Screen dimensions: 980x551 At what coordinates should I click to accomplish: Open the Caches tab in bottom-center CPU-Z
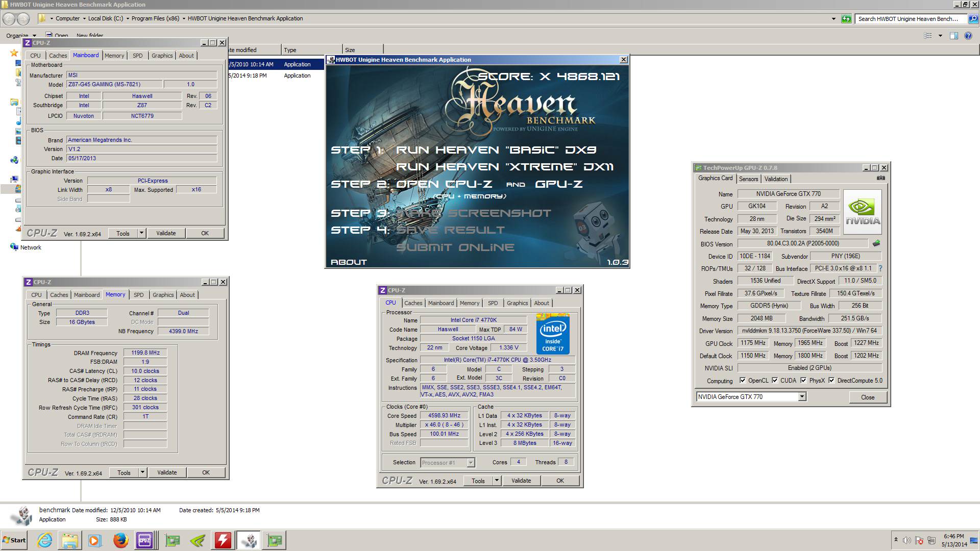pos(413,303)
